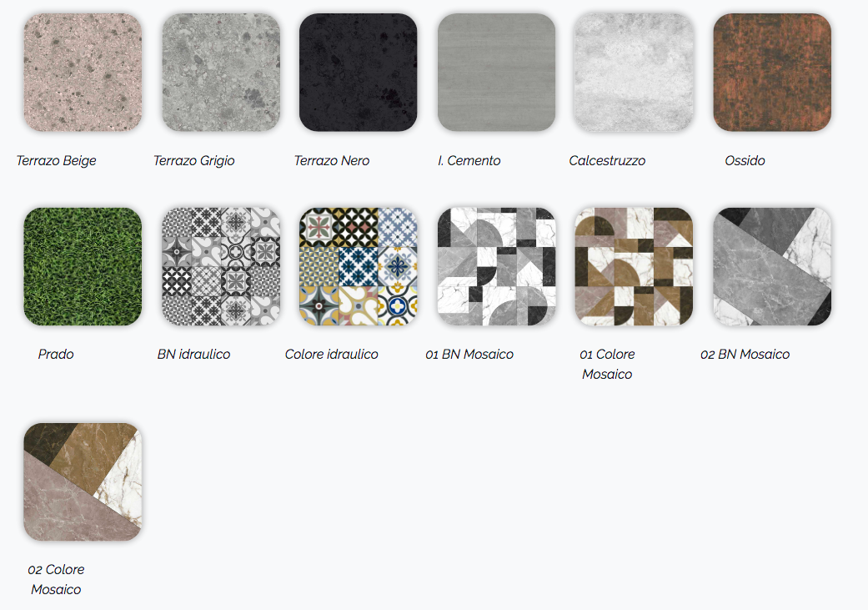Select the 02 Colore Mosaico swatch
Image resolution: width=868 pixels, height=610 pixels.
(x=83, y=482)
